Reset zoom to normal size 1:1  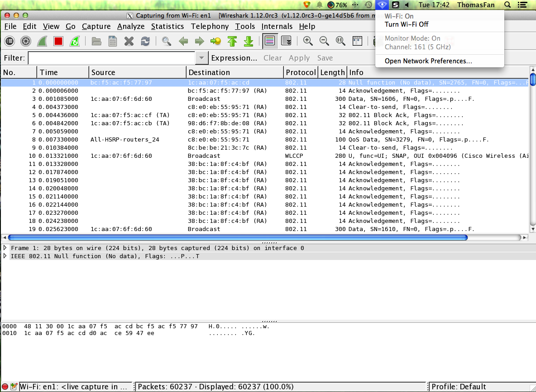pos(340,41)
